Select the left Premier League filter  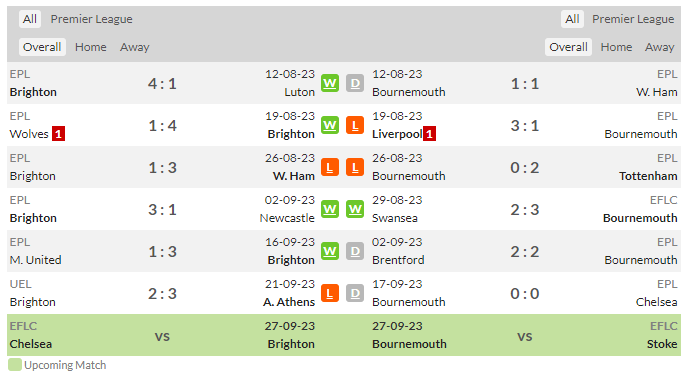point(91,19)
